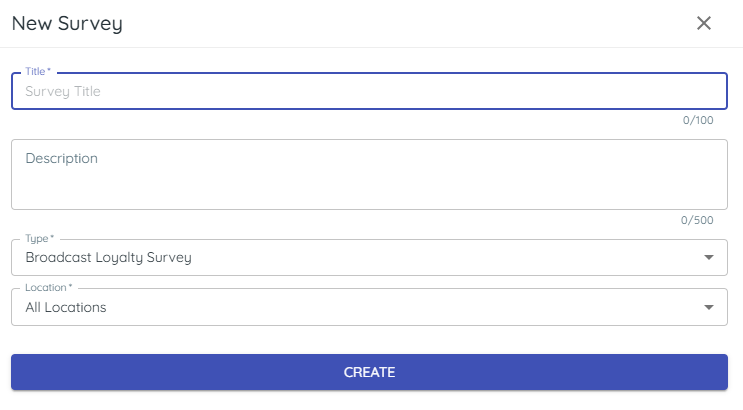Click the Title* floating field label
This screenshot has height=410, width=743.
coord(38,72)
